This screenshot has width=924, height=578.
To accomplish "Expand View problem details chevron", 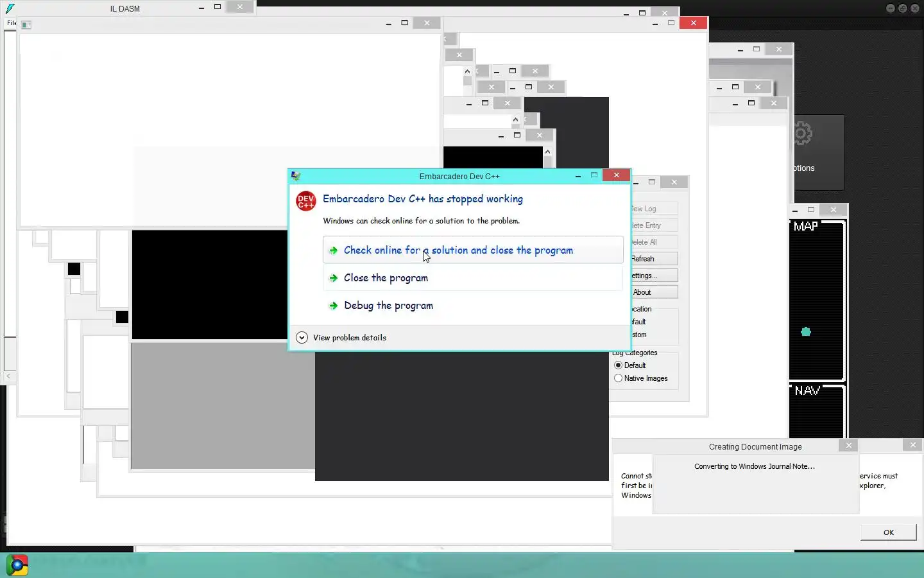I will tap(302, 337).
